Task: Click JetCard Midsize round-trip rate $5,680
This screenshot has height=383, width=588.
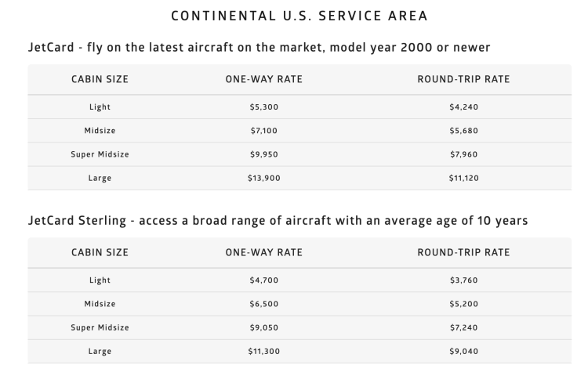Action: 463,131
